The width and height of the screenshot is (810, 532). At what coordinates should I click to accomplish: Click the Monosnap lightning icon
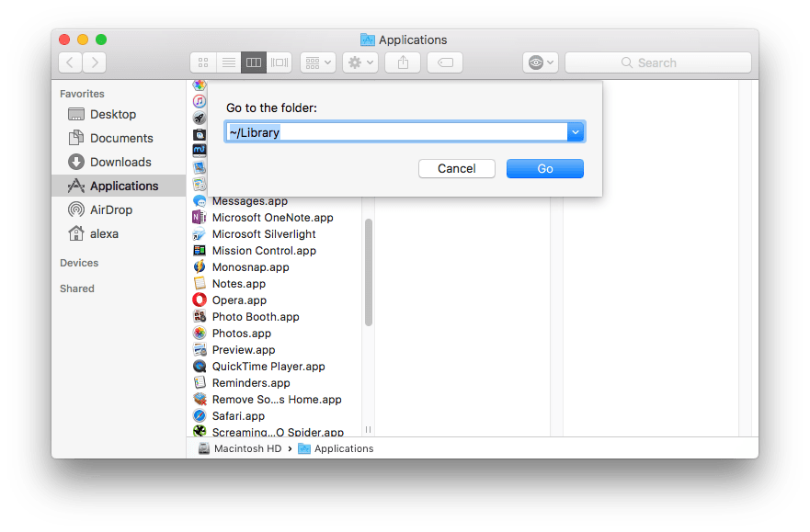click(x=200, y=266)
